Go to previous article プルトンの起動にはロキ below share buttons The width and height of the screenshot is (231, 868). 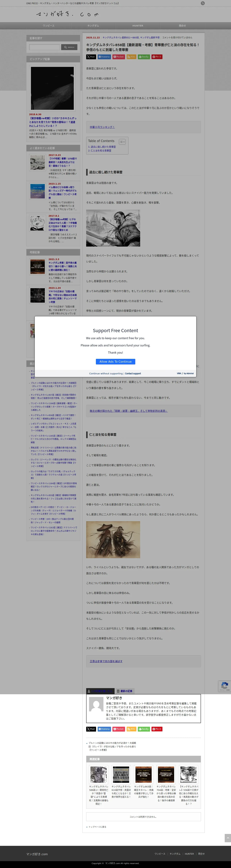click(112, 746)
